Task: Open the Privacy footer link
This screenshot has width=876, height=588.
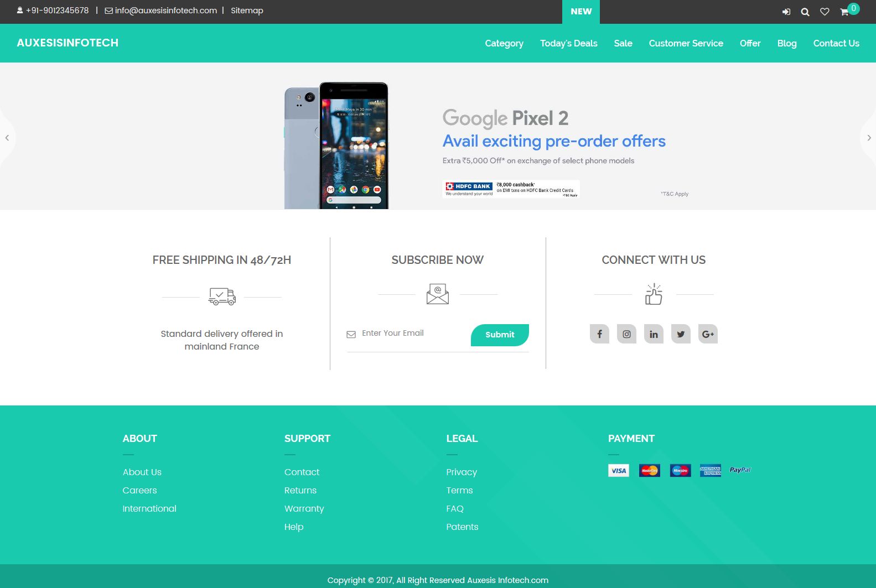Action: coord(462,472)
